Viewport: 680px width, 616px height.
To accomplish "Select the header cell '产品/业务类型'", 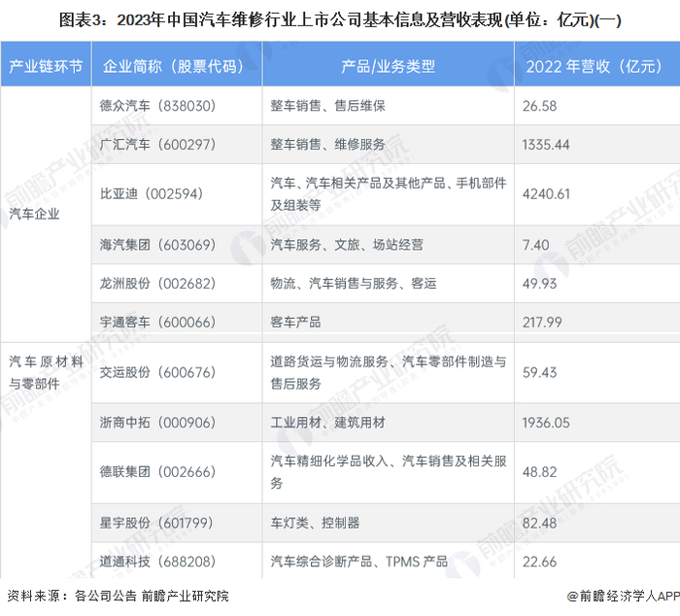I will pyautogui.click(x=388, y=66).
